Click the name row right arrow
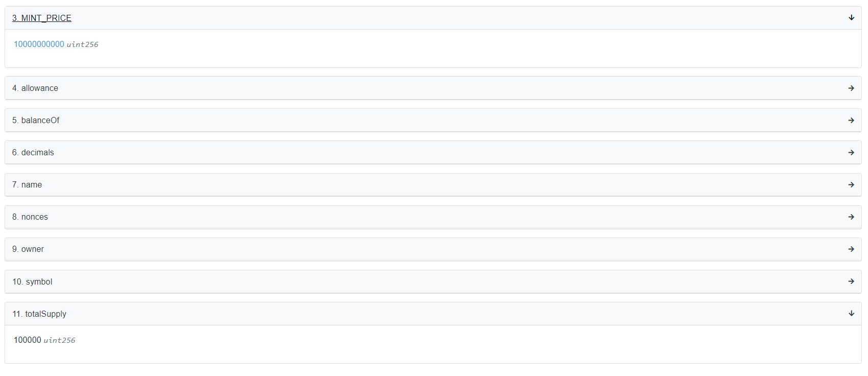The image size is (868, 376). 851,185
